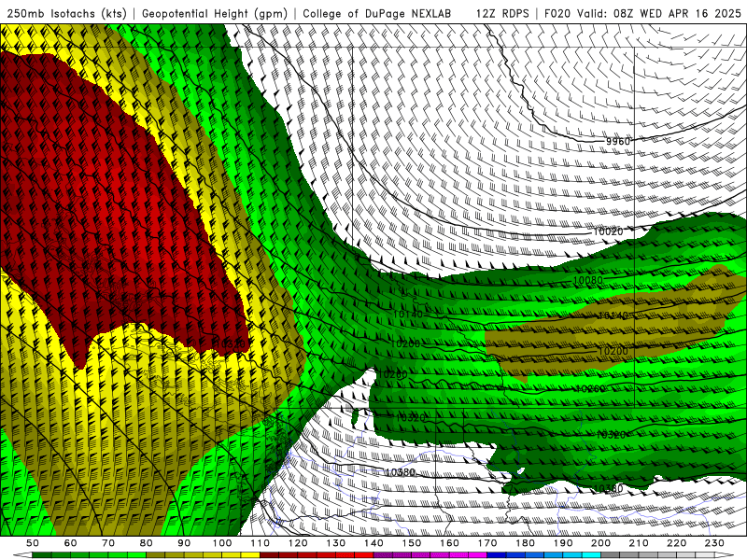Image resolution: width=747 pixels, height=560 pixels.
Task: Click the "Geopotential Height (gpm)" header label
Action: [215, 14]
